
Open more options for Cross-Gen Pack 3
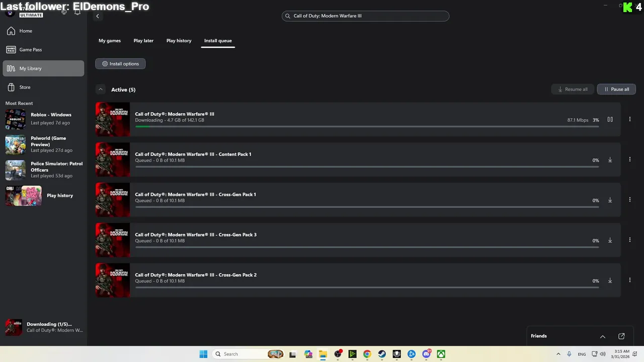pos(629,240)
